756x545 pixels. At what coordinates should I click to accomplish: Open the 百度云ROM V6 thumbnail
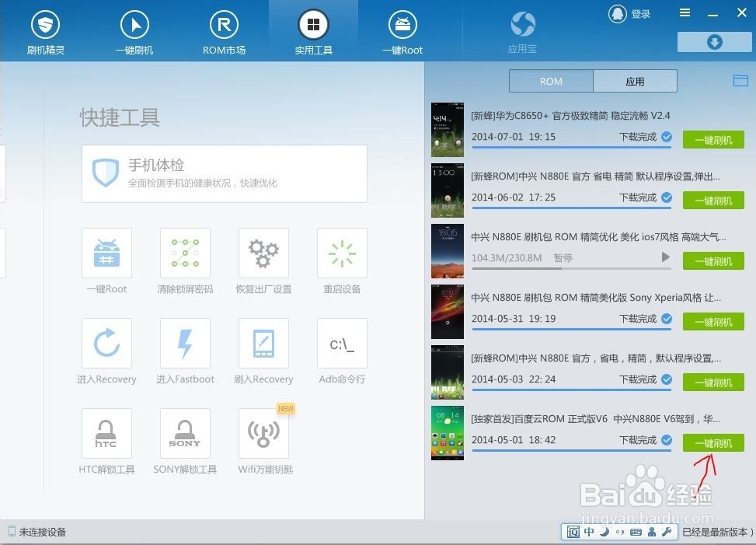[448, 432]
